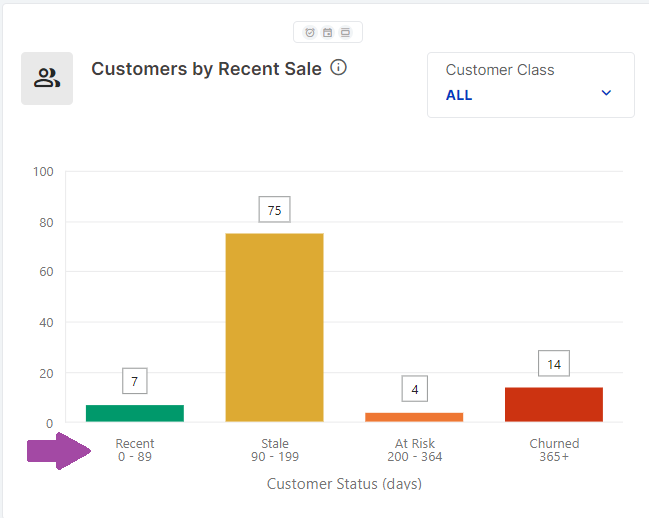This screenshot has width=649, height=518.
Task: Click the customers group icon tile
Action: click(47, 79)
